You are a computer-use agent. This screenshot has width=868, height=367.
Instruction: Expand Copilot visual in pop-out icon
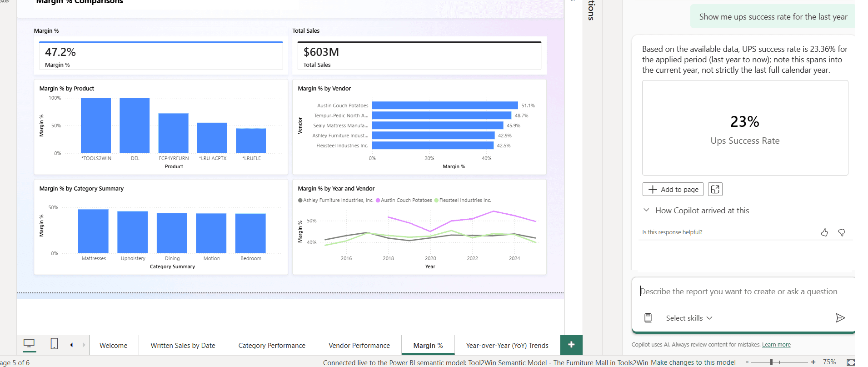tap(715, 189)
